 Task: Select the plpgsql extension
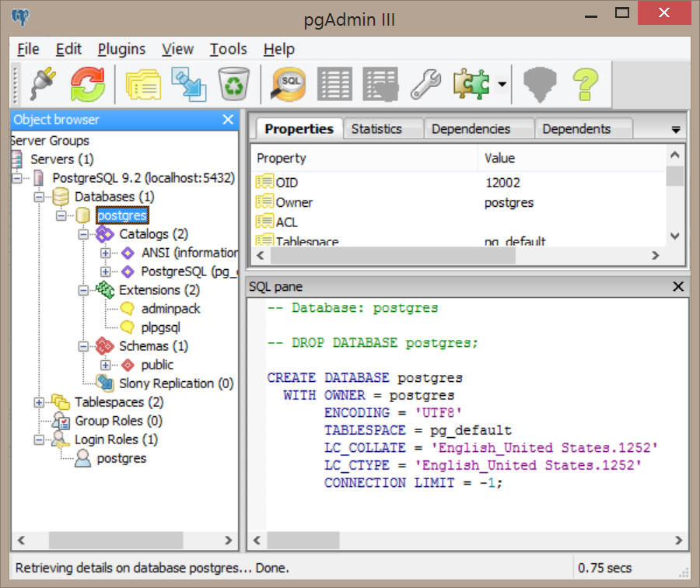[x=161, y=327]
